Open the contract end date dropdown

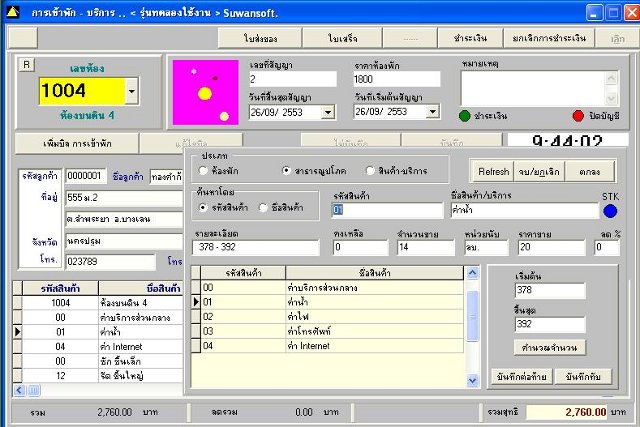click(328, 112)
